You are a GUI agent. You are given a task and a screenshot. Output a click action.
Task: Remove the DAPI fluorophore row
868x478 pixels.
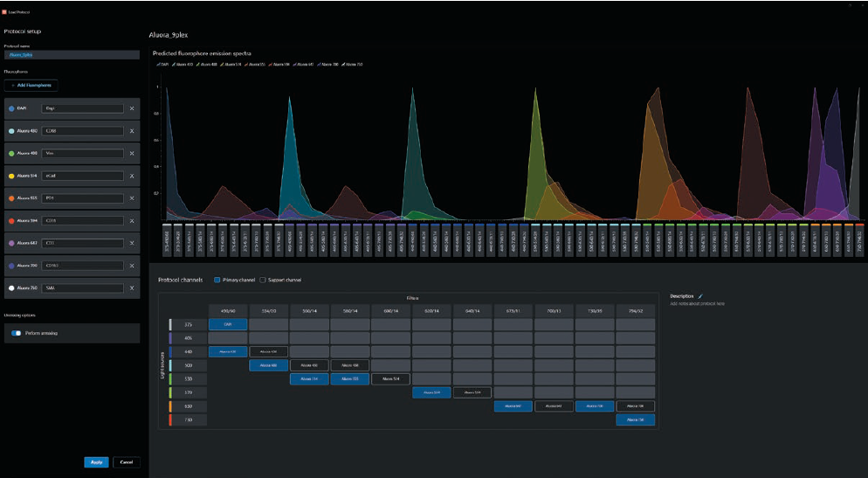(132, 108)
